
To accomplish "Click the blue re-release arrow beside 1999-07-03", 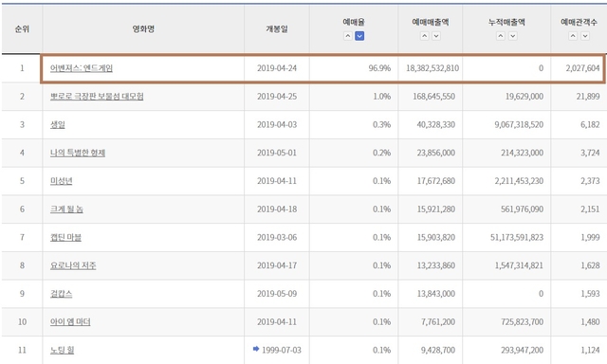I will click(256, 349).
